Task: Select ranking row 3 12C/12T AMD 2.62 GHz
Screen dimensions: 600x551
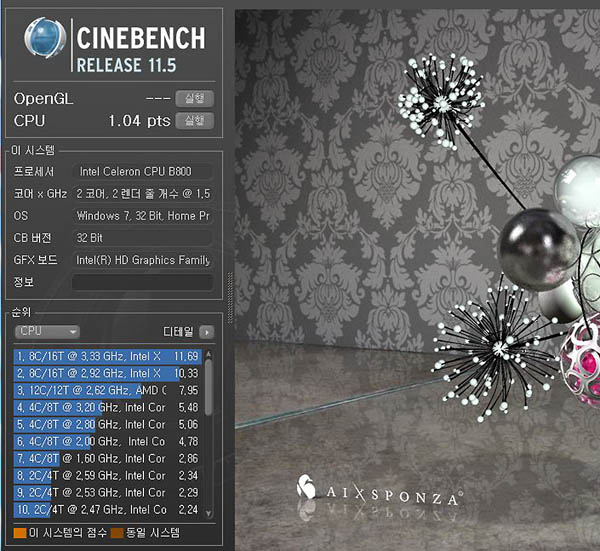Action: point(108,390)
